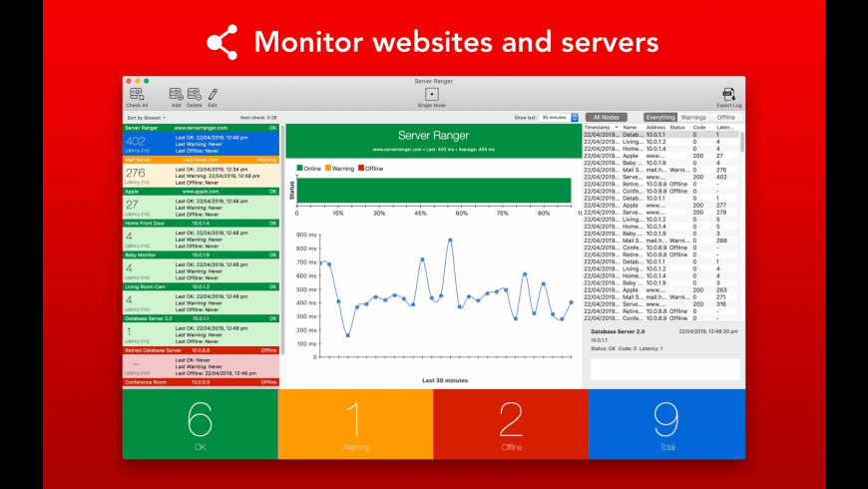Toggle the All Nodes filter button
This screenshot has height=489, width=868.
607,118
